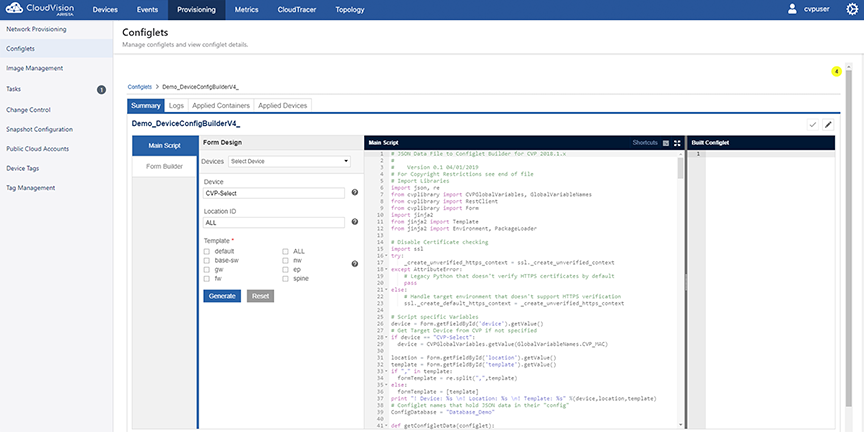Click the Device input field
Viewport: 864px width, 432px height.
[x=274, y=193]
